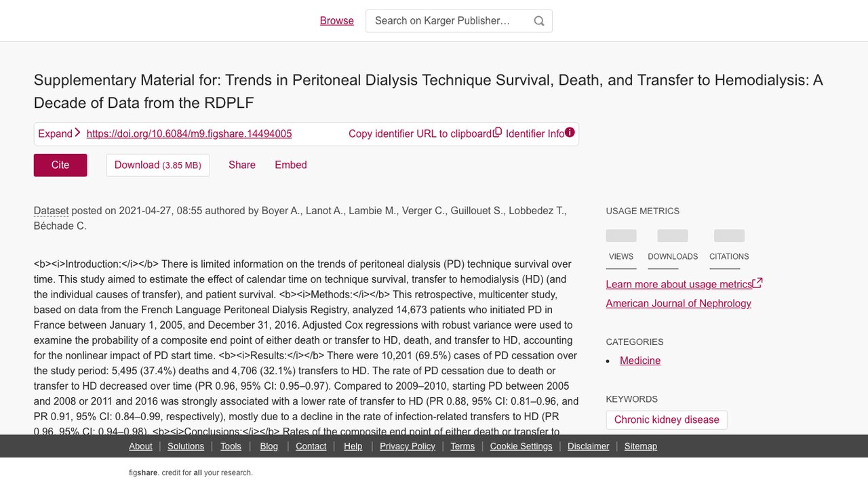This screenshot has width=868, height=488.
Task: Open the Disclaimer footer link
Action: pos(589,446)
